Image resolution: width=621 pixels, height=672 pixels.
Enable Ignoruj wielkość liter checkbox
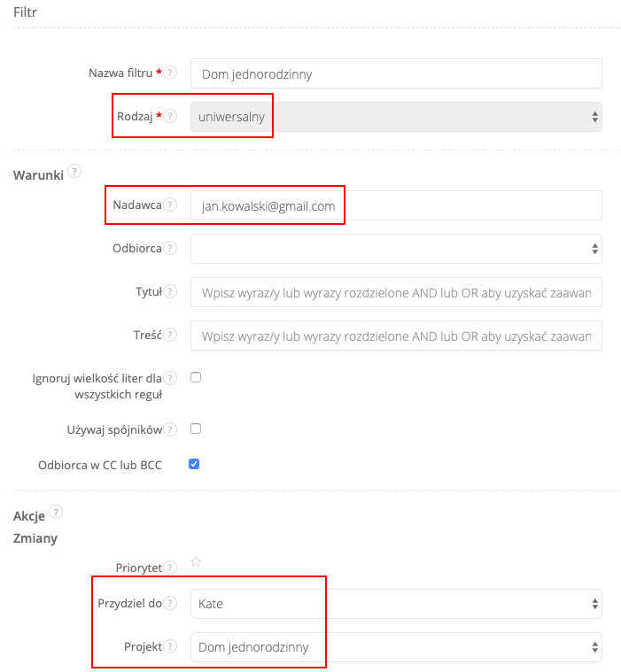click(196, 376)
